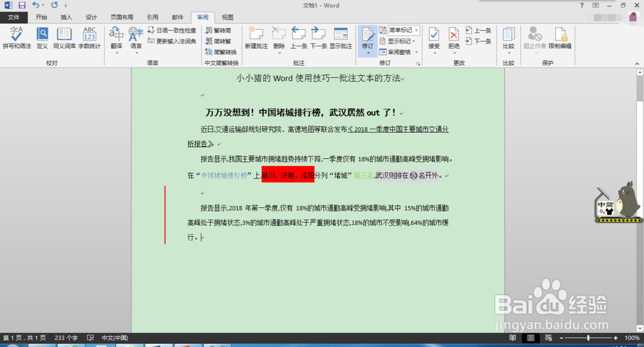Open Reviewing Pane (审阅窗格) button
The image size is (644, 347).
[x=395, y=52]
